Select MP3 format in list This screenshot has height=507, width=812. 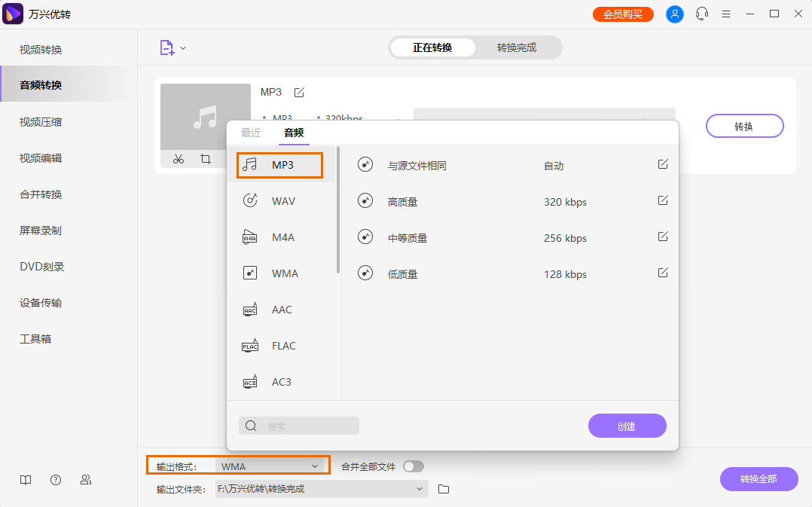click(x=280, y=165)
